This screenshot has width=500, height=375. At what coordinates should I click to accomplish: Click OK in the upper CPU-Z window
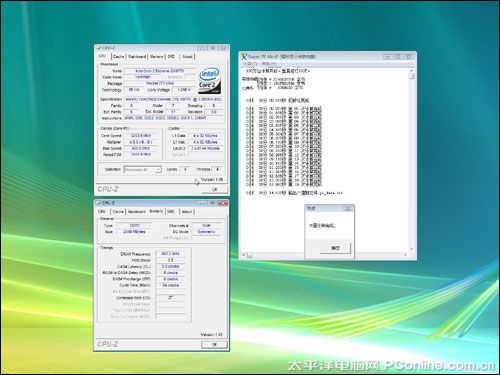(214, 189)
